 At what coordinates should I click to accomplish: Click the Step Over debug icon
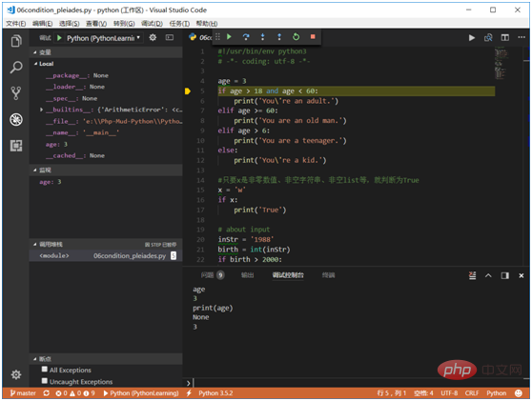[x=246, y=36]
